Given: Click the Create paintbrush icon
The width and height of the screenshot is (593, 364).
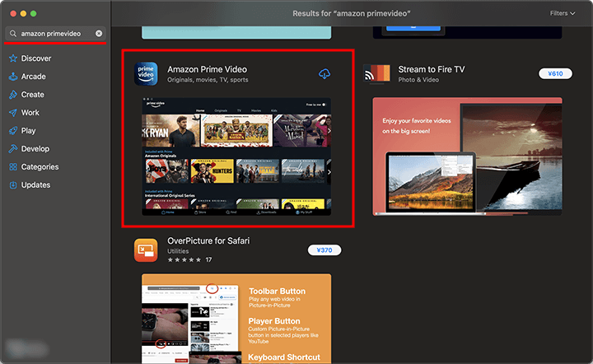Looking at the screenshot, I should 13,95.
